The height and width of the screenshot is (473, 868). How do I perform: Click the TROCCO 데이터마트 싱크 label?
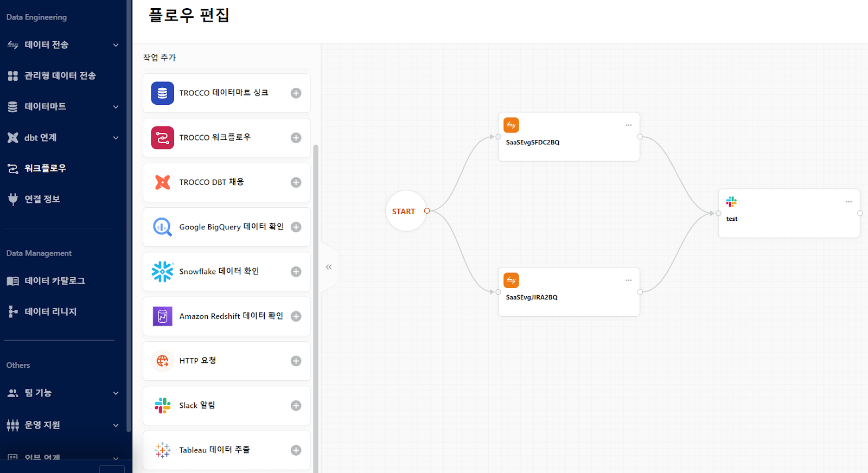pos(224,93)
